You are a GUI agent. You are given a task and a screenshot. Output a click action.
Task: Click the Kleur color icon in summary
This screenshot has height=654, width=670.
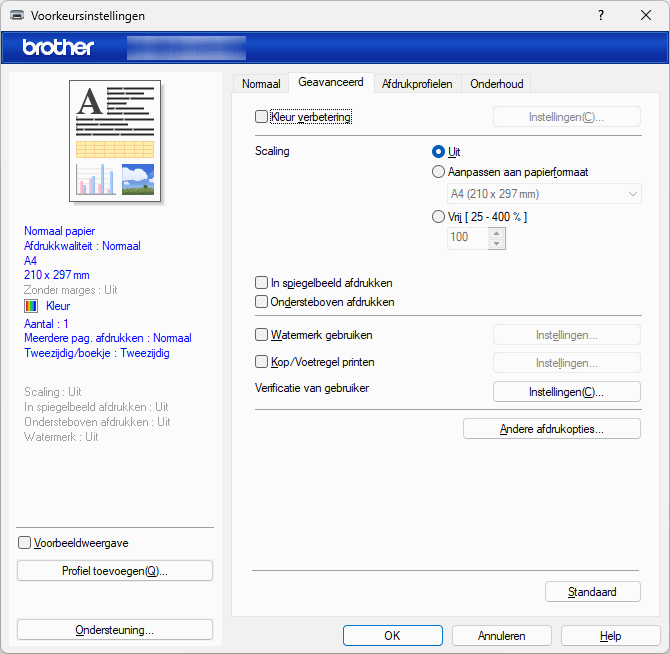31,306
